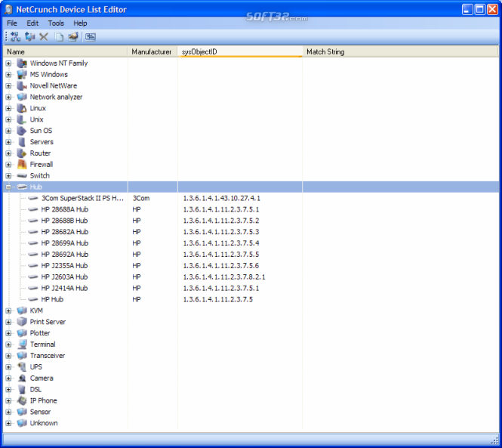Click the Firewall icon
Screen dimensions: 502x448
click(22, 164)
